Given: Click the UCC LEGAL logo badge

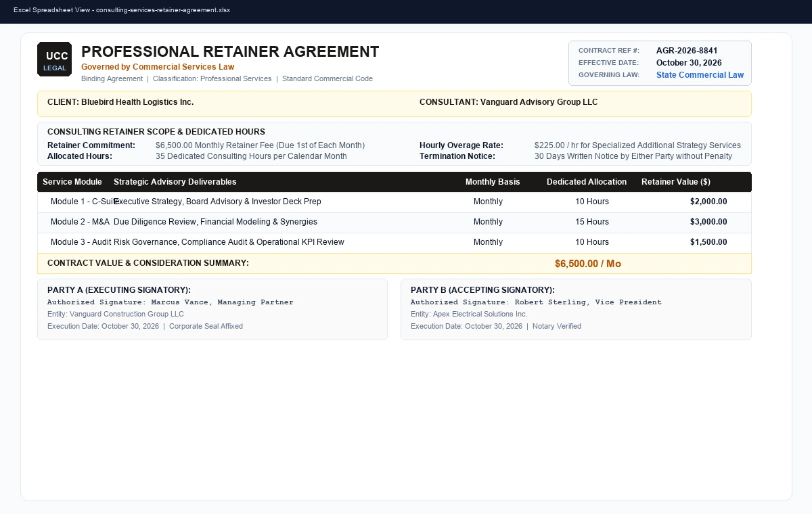Looking at the screenshot, I should pos(54,60).
